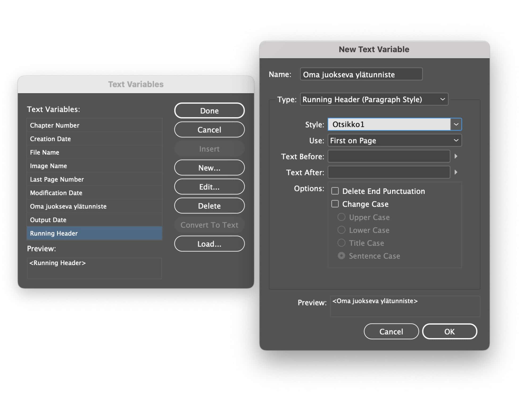Select the Sentence Case radio button
Viewport: 532px width, 397px height.
pyautogui.click(x=341, y=256)
